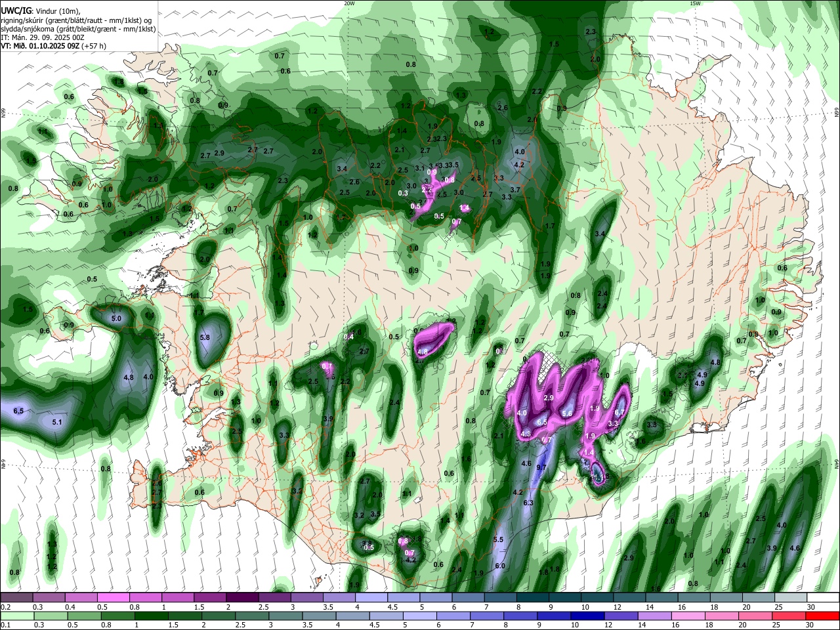Select the light pink rain swatch labeled 16
This screenshot has width=840, height=630.
688,616
